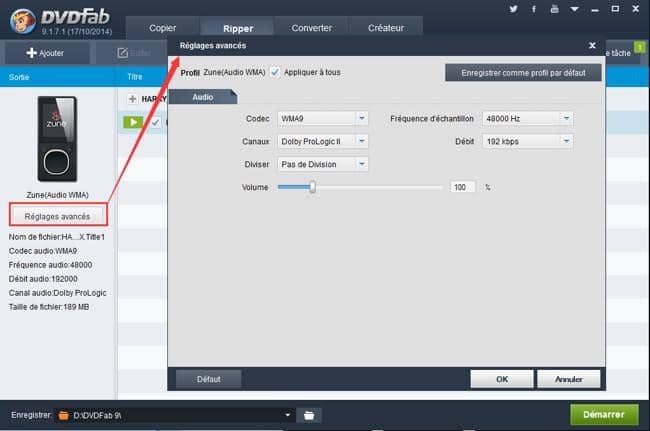Select the Audio tab in dialog
Screen dimensions: 650x431
click(203, 97)
